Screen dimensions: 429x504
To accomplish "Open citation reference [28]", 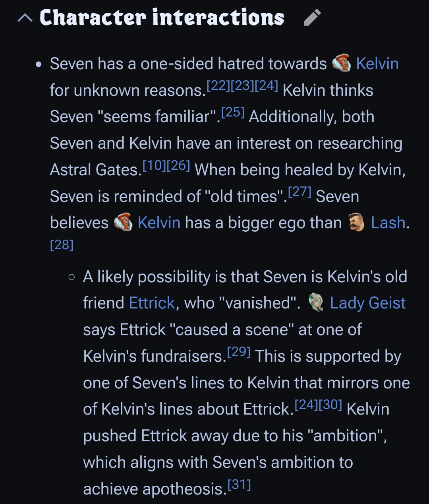I will (62, 245).
